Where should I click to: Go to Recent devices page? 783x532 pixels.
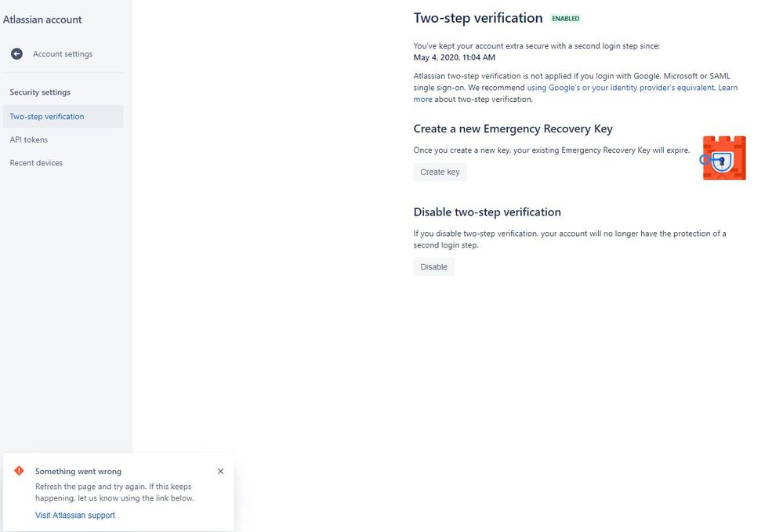(36, 163)
